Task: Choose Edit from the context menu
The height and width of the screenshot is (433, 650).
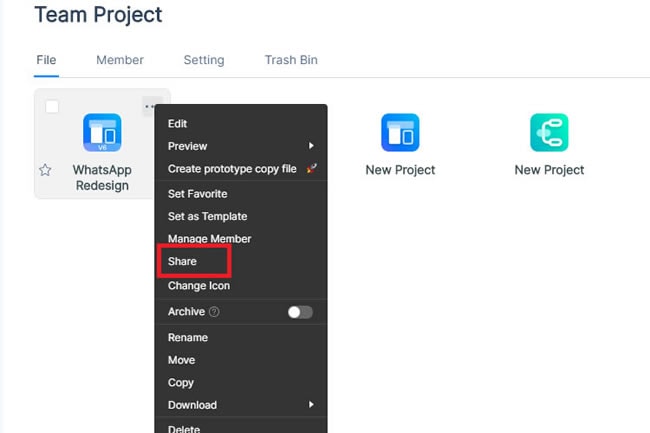Action: (x=241, y=124)
